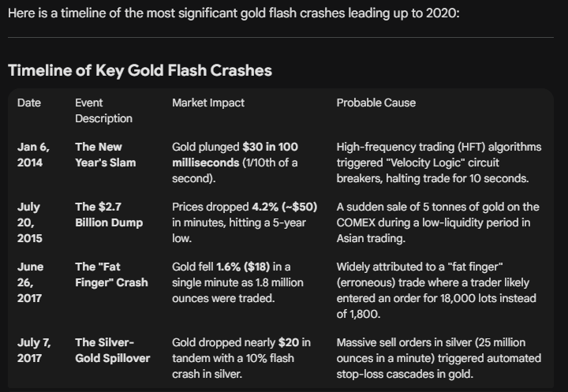Click the Jan 6, 2014 date cell

[32, 155]
